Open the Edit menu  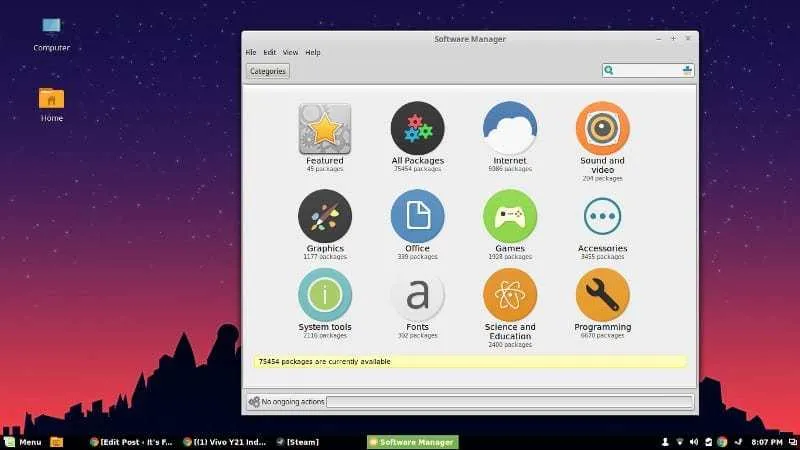269,52
